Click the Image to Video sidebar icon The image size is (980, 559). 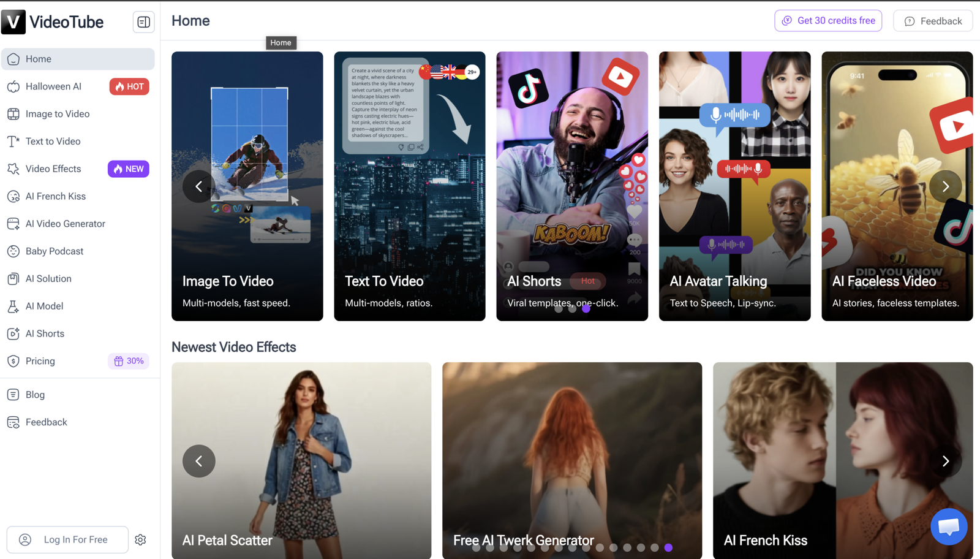[13, 114]
